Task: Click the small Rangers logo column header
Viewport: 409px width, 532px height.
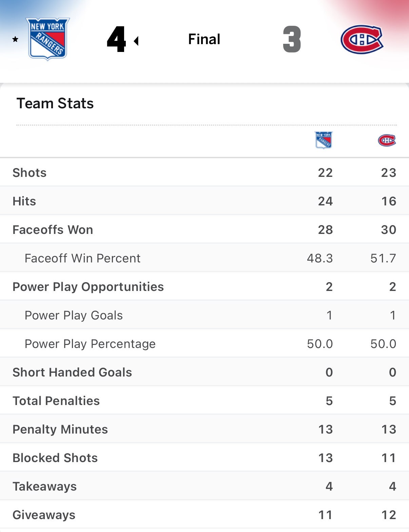Action: coord(324,140)
